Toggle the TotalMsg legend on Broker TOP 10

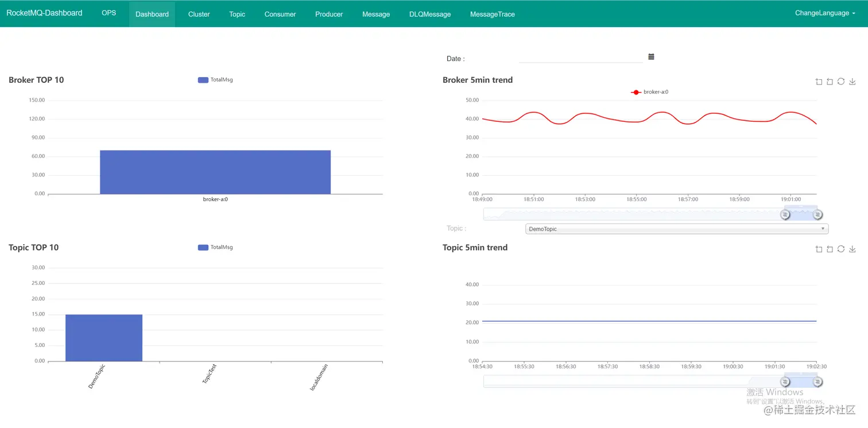pos(215,79)
